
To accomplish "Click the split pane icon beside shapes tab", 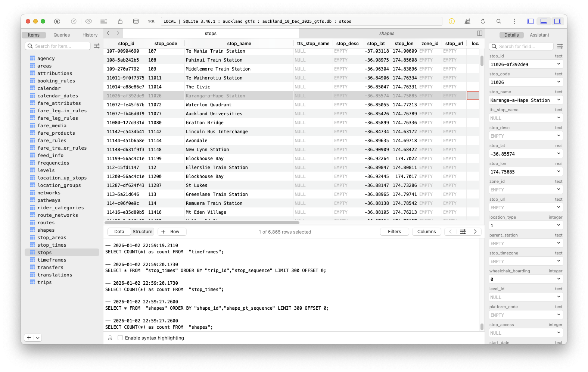I will pyautogui.click(x=480, y=33).
